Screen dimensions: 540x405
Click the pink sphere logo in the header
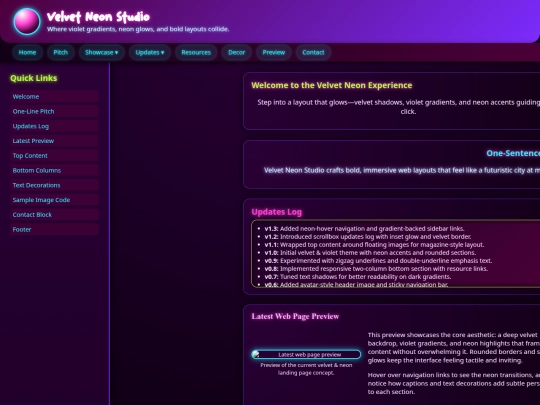pos(27,21)
